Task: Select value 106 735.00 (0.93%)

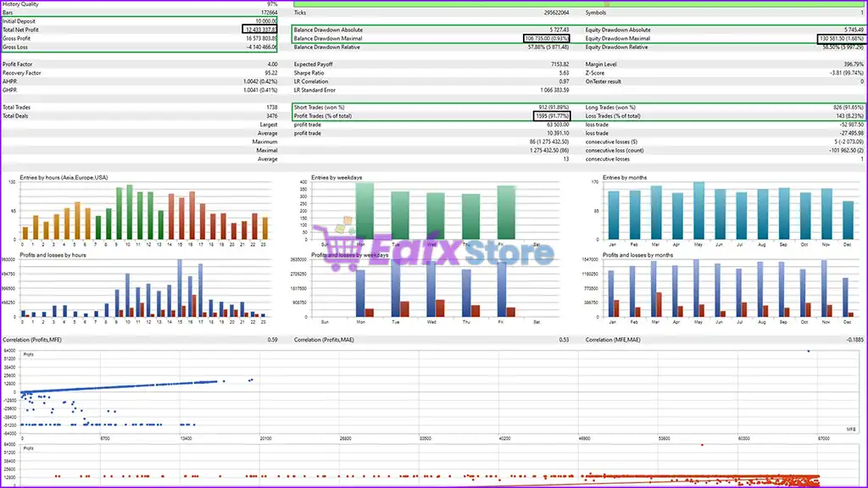Action: click(x=547, y=39)
